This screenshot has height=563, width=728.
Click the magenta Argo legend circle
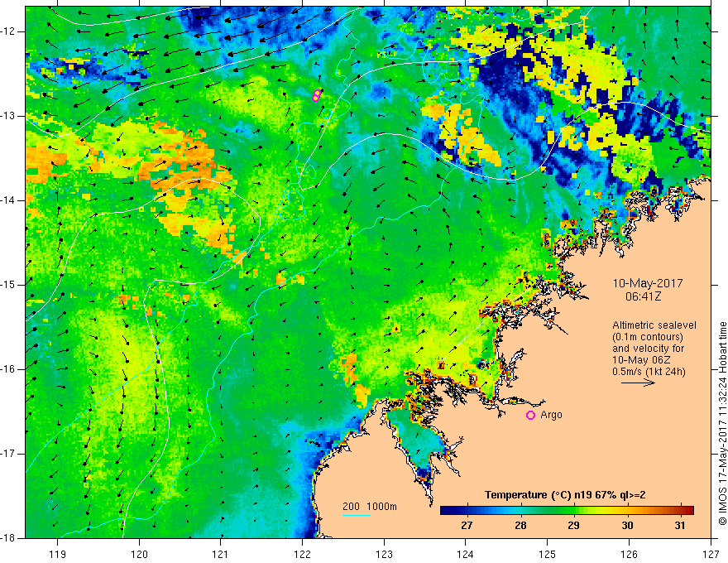click(x=530, y=416)
